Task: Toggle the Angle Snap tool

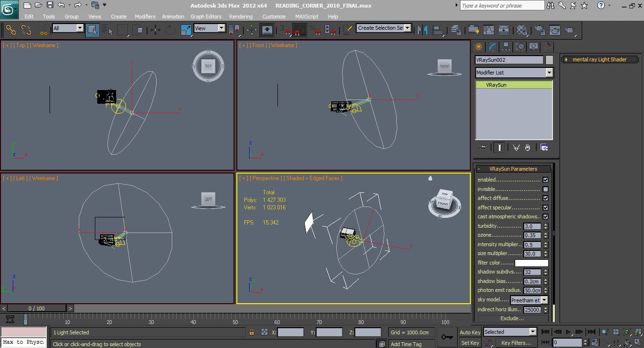Action: click(x=299, y=30)
